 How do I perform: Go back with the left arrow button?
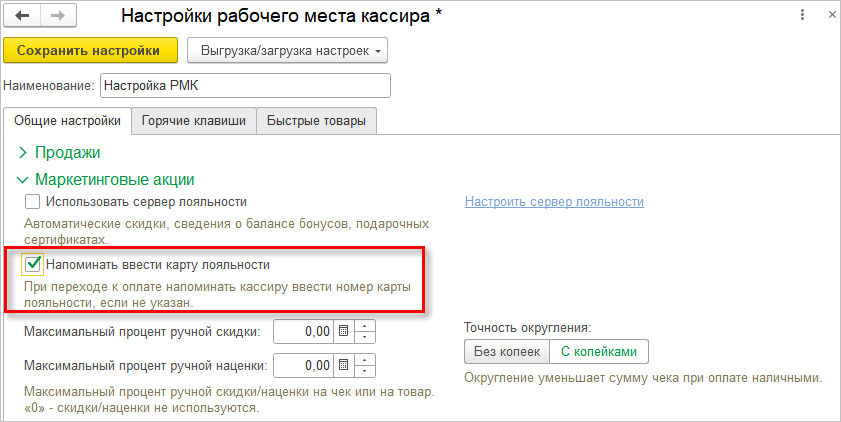click(22, 16)
